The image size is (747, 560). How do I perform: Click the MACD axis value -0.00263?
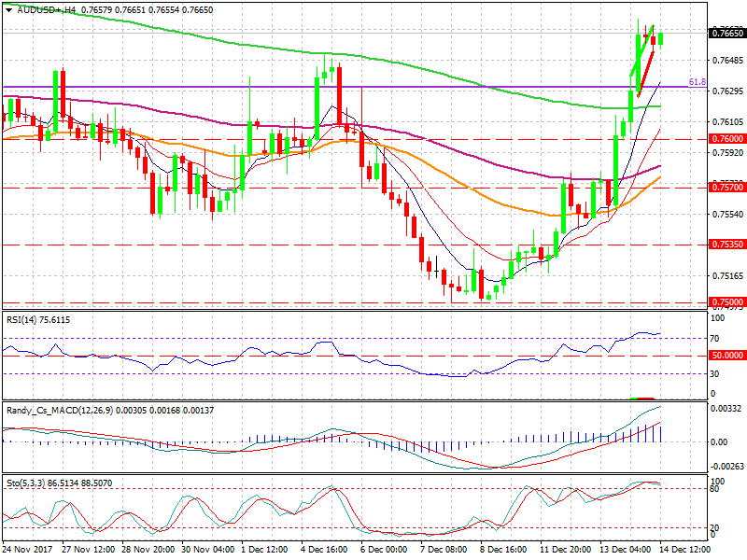click(726, 466)
